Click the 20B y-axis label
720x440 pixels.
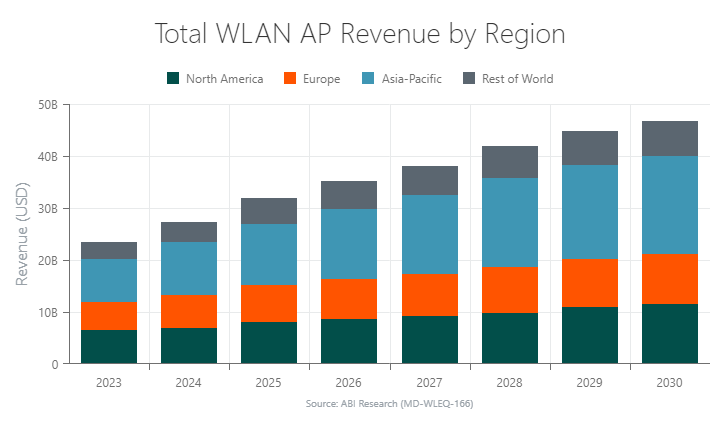[x=48, y=261]
